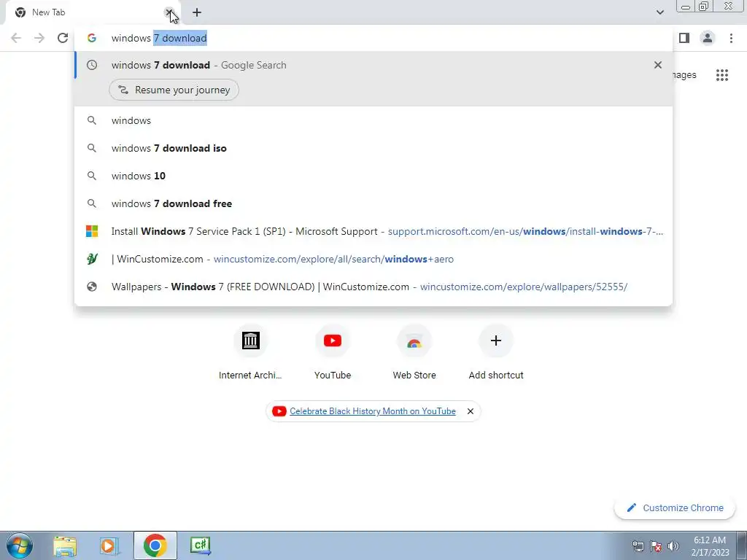Viewport: 747px width, 560px height.
Task: Click the volume speaker tray icon
Action: pos(673,546)
